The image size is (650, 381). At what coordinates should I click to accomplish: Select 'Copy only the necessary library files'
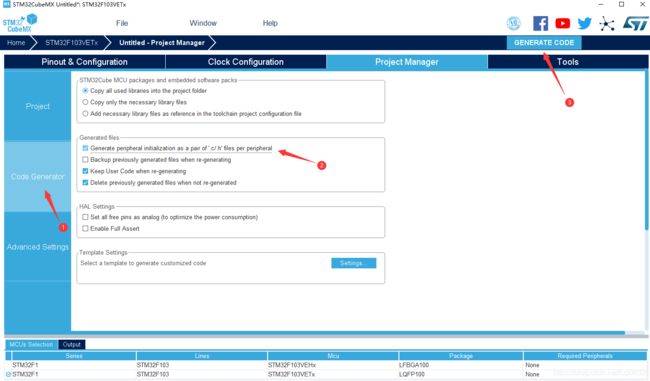click(x=85, y=102)
